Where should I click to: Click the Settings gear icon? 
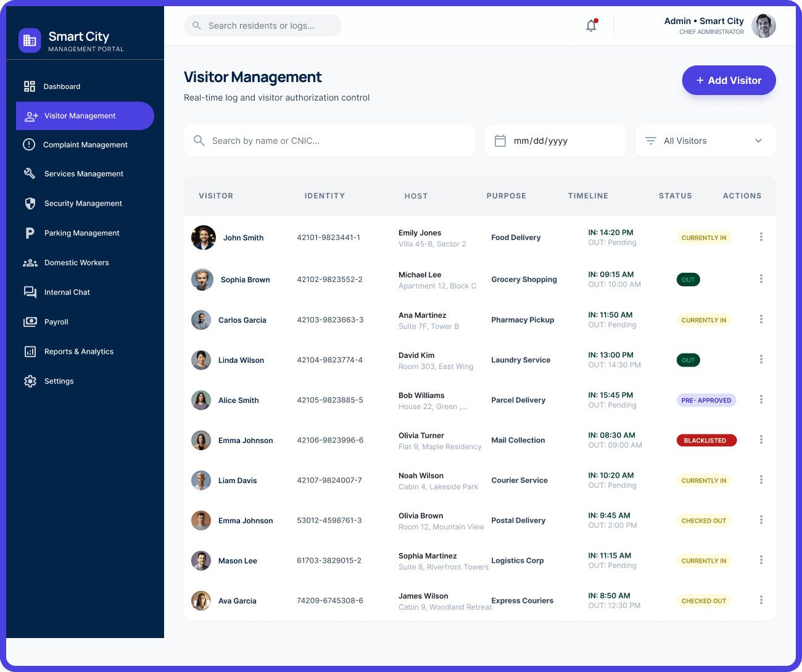click(30, 381)
